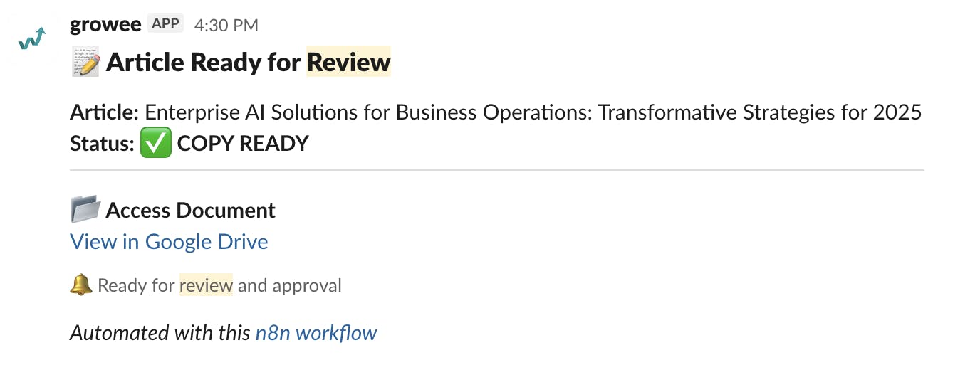Click the highlighted Review word in heading
Viewport: 980px width, 370px height.
coord(348,63)
